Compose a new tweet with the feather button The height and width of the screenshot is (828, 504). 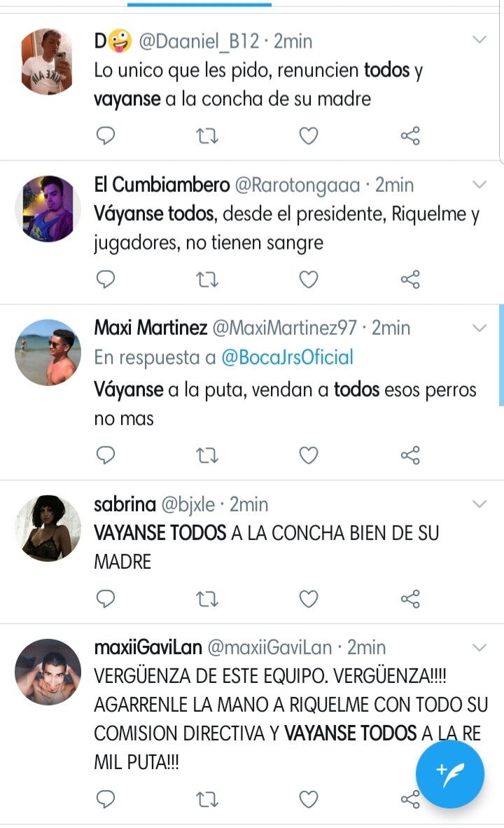(449, 774)
